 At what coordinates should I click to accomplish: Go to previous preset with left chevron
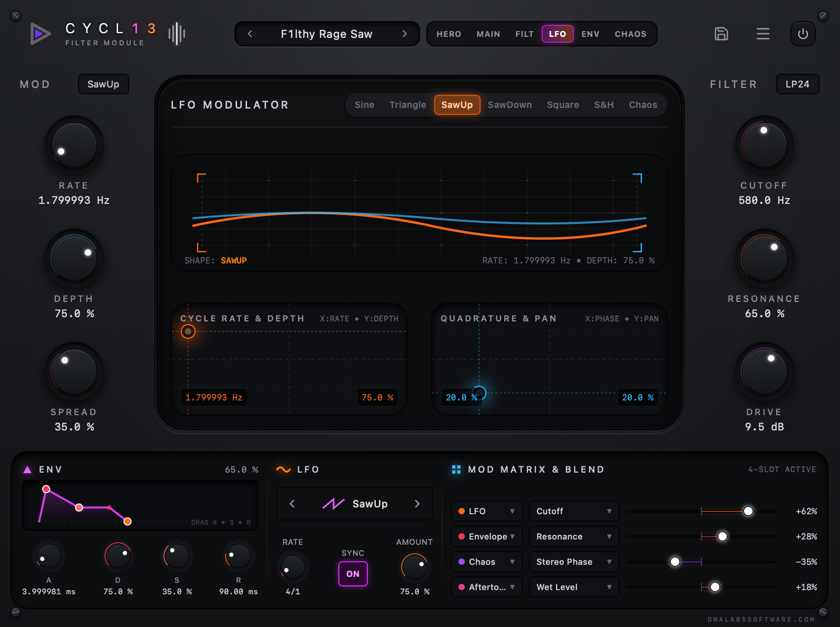pos(250,34)
